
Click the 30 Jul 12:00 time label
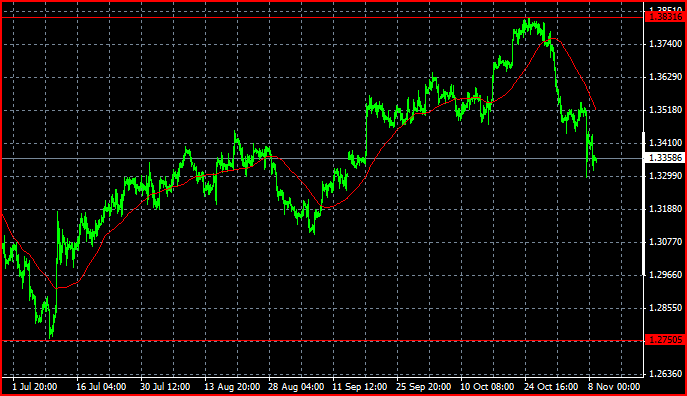click(x=165, y=387)
